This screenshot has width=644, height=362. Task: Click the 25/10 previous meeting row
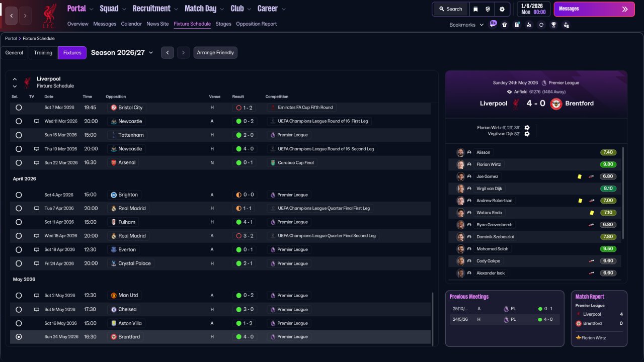point(505,309)
